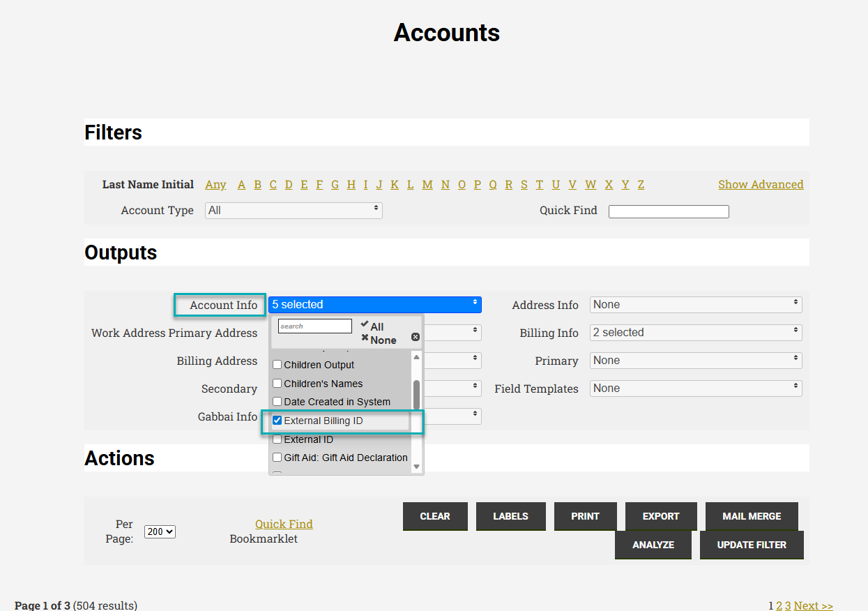
Task: Close the Account Info dropdown panel
Action: [416, 337]
